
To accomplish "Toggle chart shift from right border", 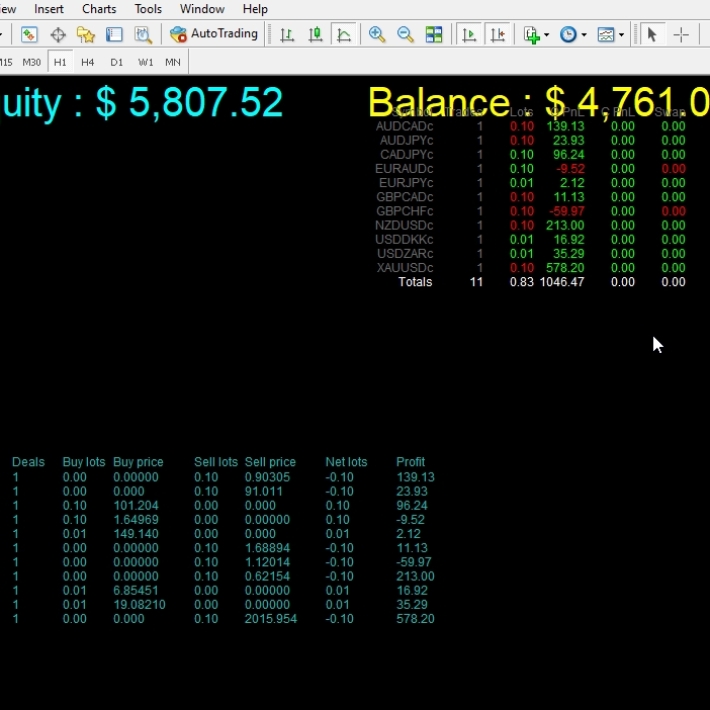I will click(497, 34).
